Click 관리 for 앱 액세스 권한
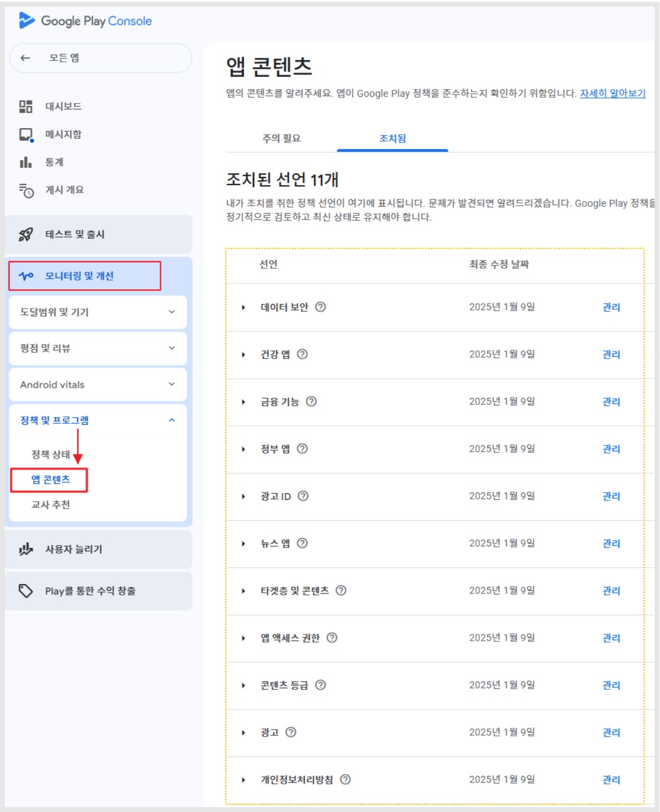The image size is (660, 812). coord(611,638)
